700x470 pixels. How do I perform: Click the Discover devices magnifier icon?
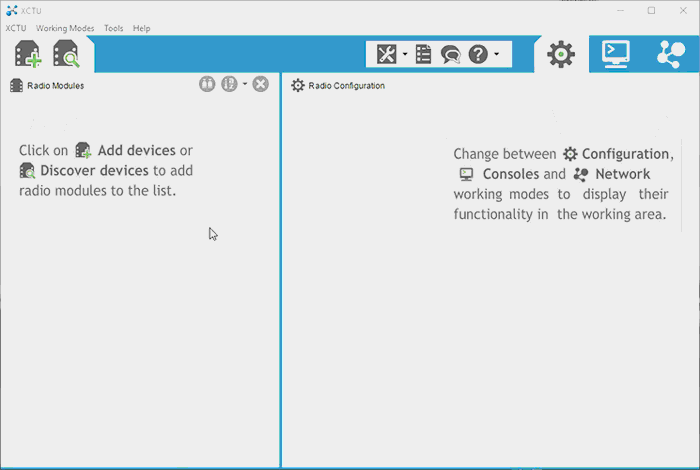(x=67, y=54)
